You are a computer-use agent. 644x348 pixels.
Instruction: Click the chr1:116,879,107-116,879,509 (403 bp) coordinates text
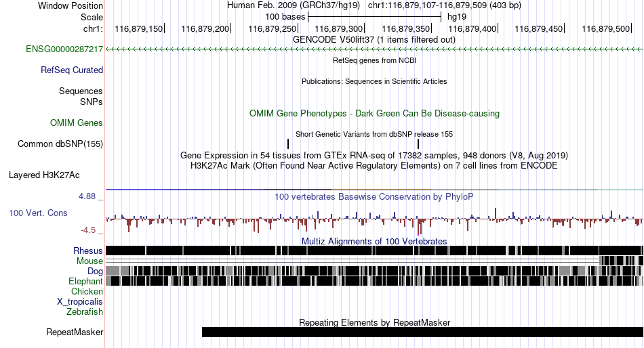point(445,5)
